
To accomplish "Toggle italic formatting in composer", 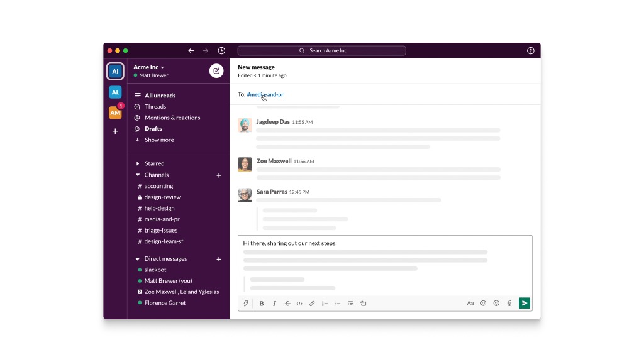I will tap(274, 304).
